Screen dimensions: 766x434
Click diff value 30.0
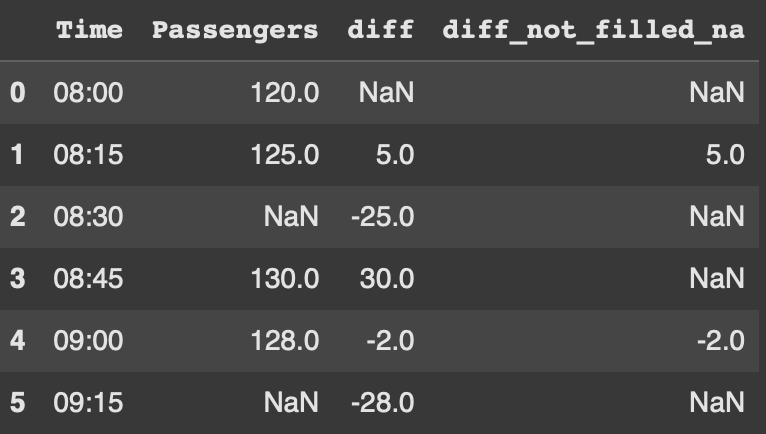[x=387, y=279]
